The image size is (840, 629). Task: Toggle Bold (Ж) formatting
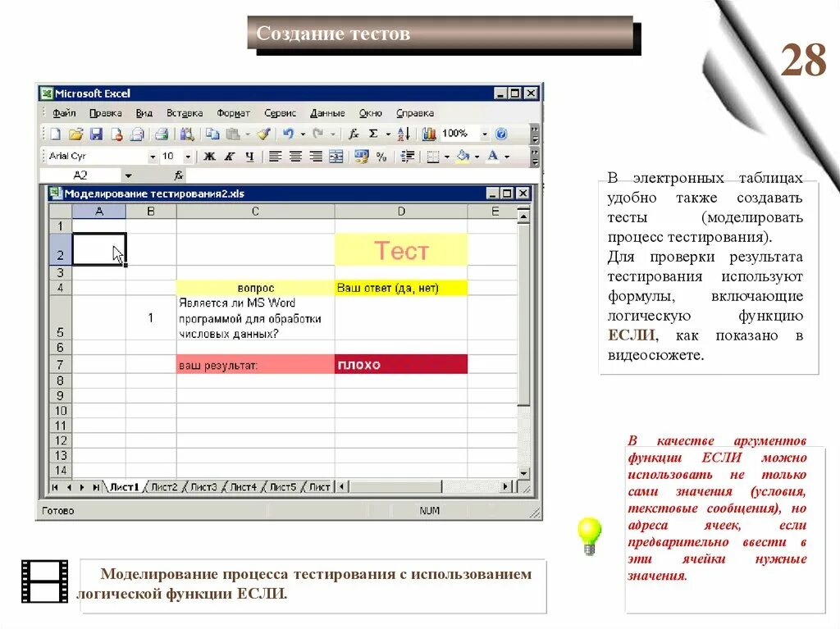coord(209,157)
